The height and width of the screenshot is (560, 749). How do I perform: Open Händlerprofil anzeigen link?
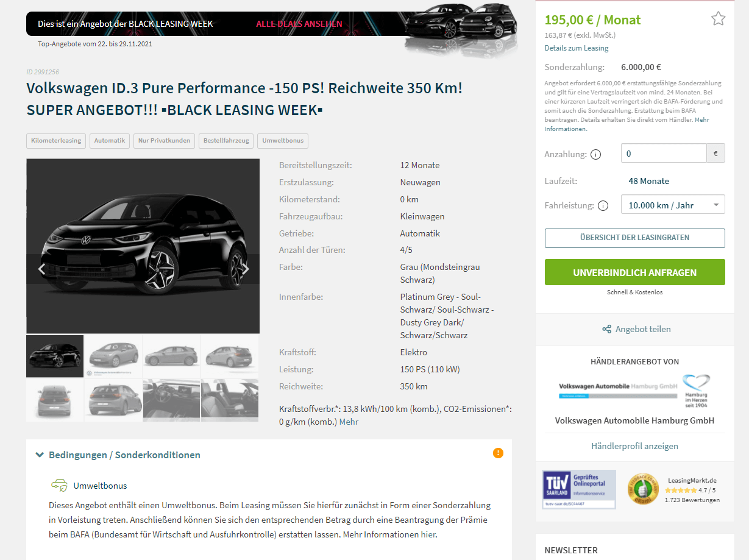click(x=634, y=446)
